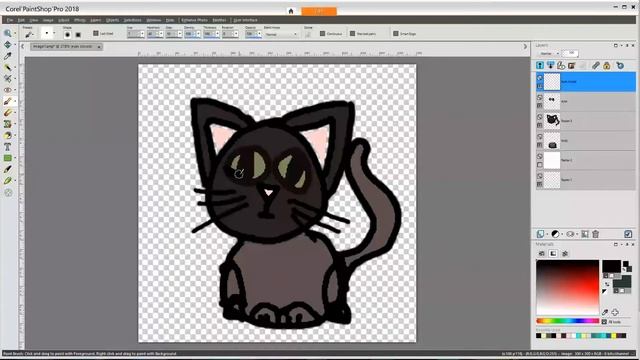Switch Materials palette to the third mode tab
This screenshot has width=640, height=360.
pos(565,253)
